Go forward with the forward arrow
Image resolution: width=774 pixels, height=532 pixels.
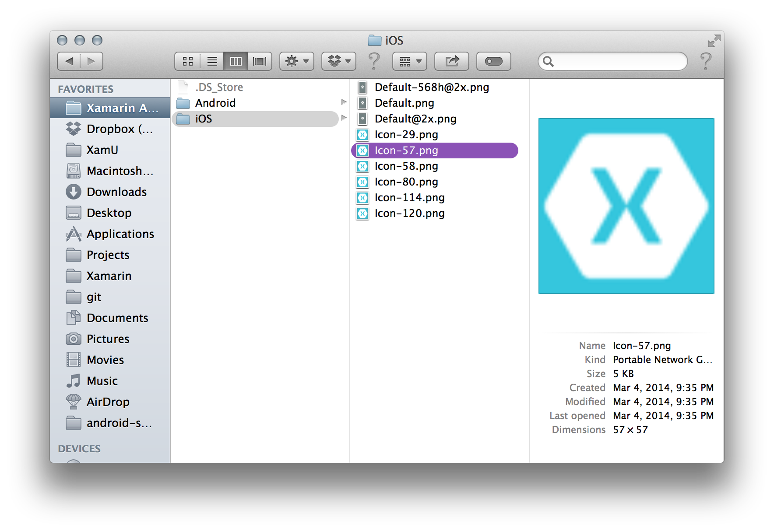point(91,61)
